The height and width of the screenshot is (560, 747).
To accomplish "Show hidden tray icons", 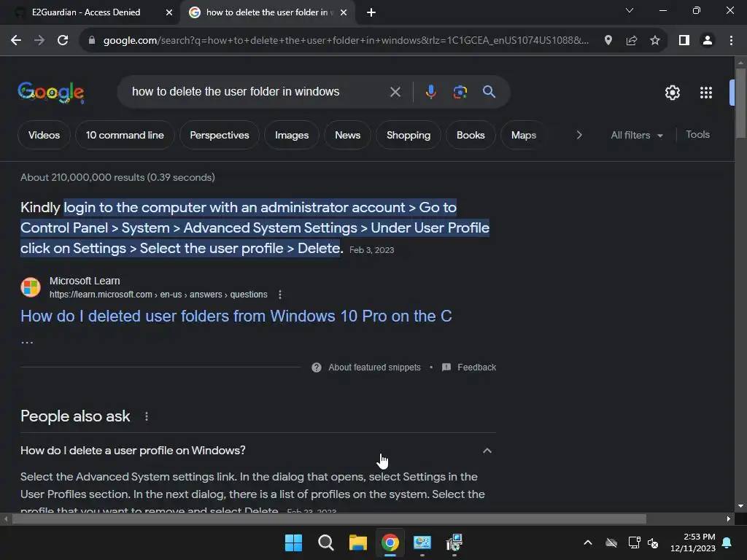I will tap(588, 542).
